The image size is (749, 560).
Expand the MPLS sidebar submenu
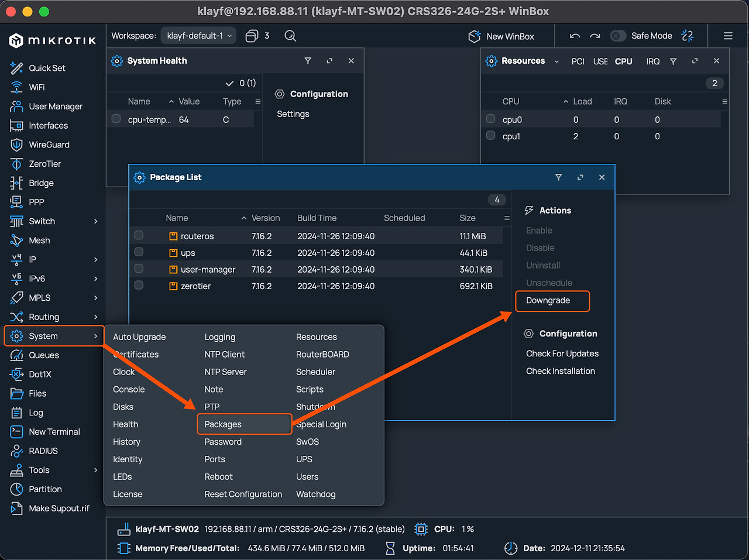(x=95, y=298)
